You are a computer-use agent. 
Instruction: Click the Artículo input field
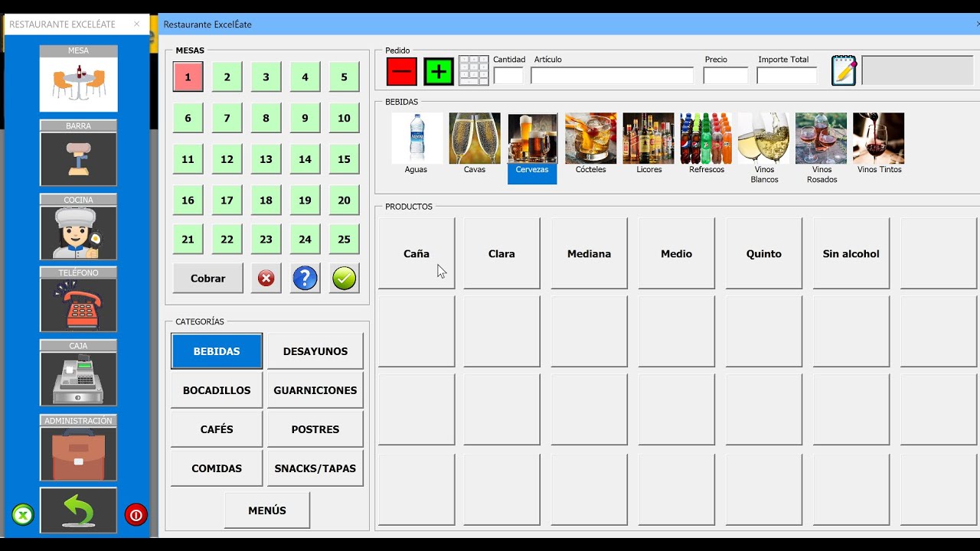pos(612,75)
